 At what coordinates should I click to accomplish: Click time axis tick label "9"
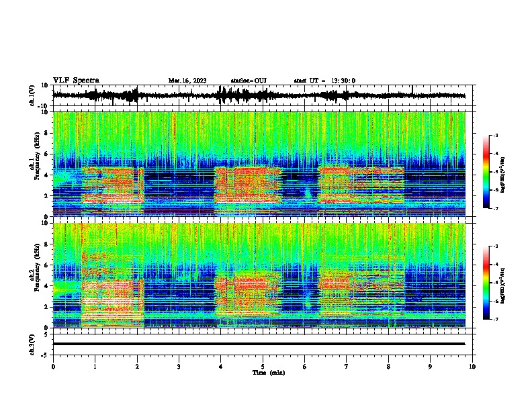pyautogui.click(x=430, y=367)
